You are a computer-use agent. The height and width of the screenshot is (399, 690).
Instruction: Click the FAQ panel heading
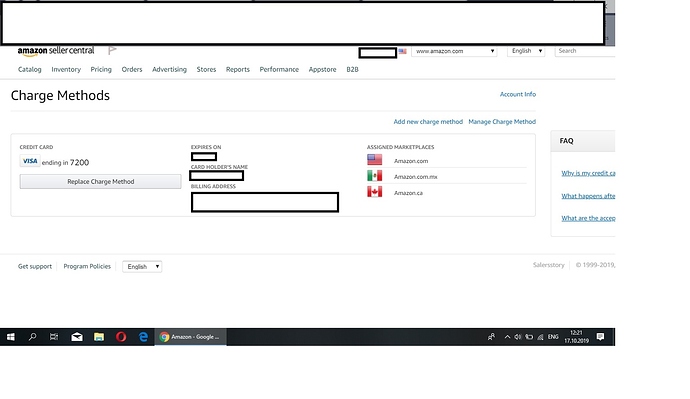click(566, 141)
